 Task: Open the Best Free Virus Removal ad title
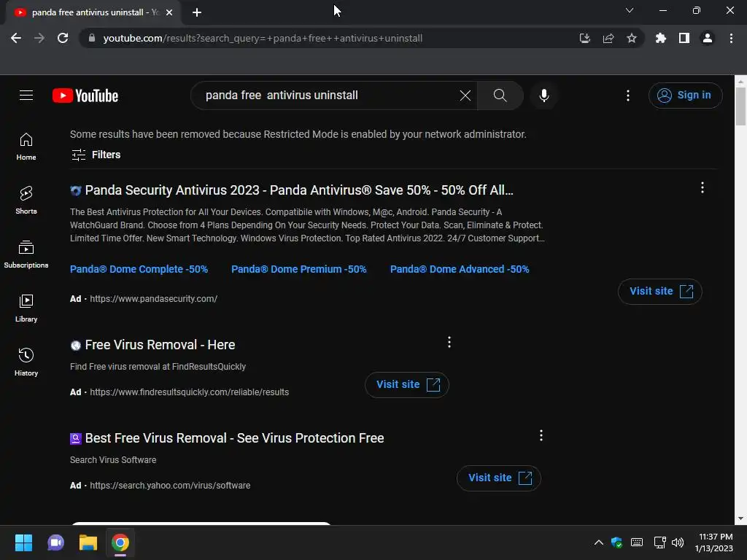click(x=234, y=438)
